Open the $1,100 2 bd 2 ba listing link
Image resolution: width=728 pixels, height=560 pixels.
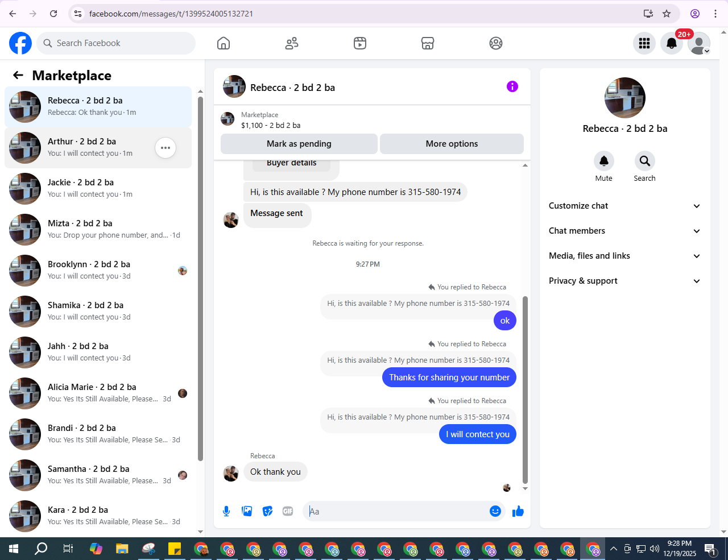pos(271,125)
